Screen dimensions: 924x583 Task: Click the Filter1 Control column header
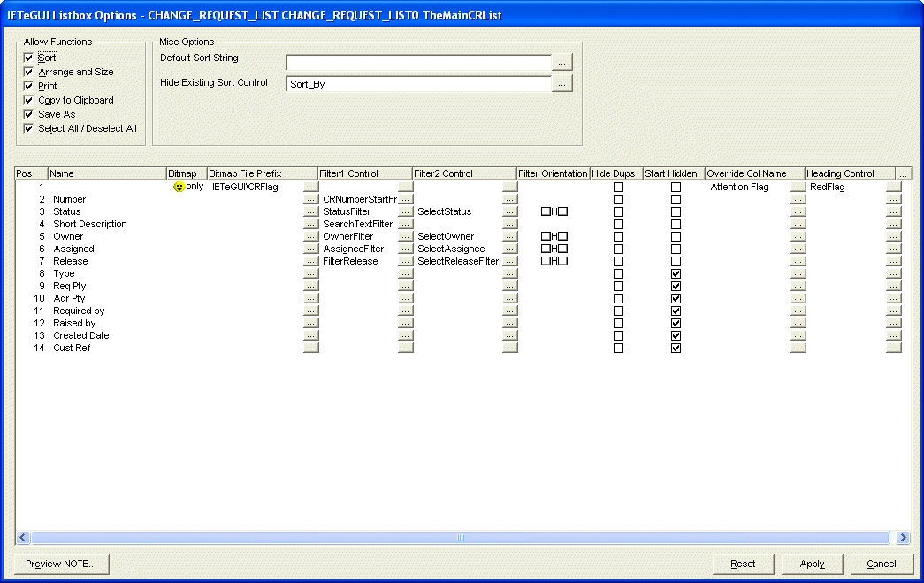(364, 173)
